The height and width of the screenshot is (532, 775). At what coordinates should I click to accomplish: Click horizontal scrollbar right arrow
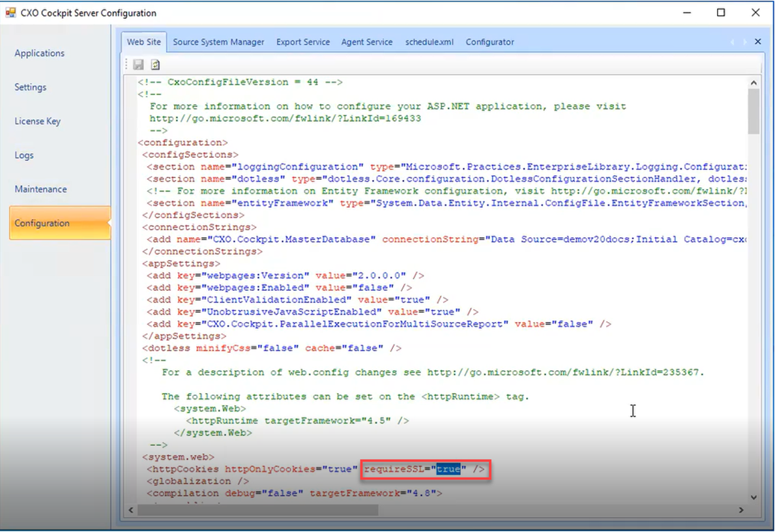click(x=741, y=510)
